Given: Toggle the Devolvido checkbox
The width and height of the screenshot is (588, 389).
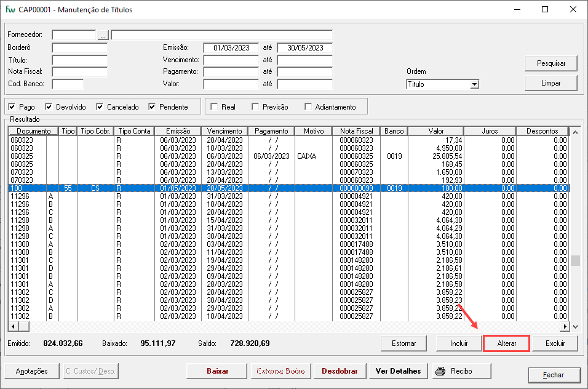Looking at the screenshot, I should click(x=49, y=107).
